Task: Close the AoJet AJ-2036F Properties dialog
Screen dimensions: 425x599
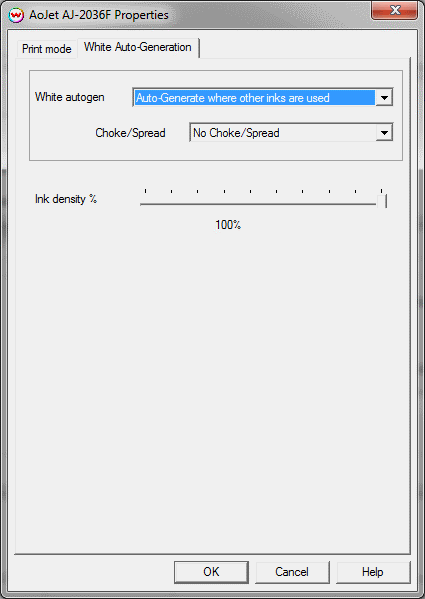Action: pyautogui.click(x=394, y=10)
